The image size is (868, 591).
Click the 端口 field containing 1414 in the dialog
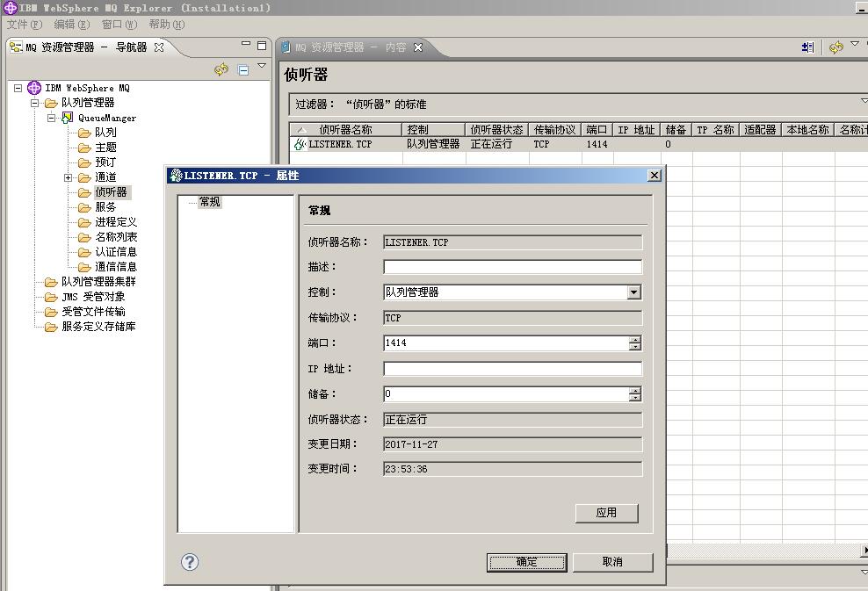click(506, 343)
